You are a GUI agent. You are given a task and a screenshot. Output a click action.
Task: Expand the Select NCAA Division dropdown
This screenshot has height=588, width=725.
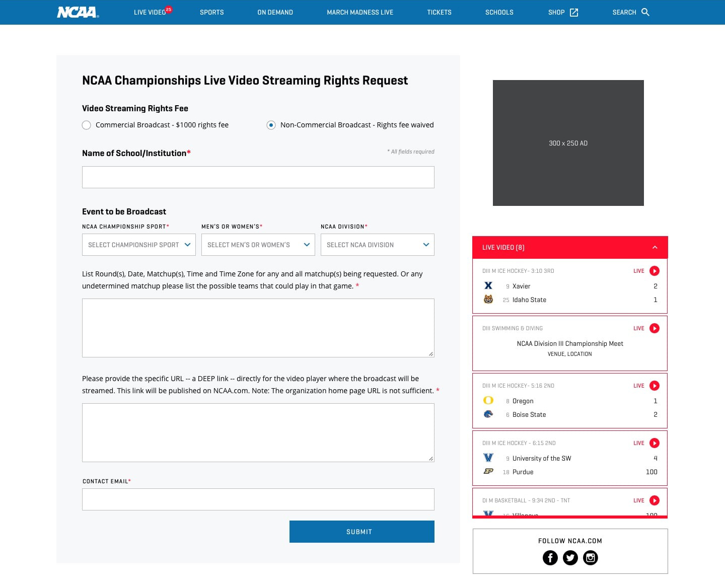[377, 245]
